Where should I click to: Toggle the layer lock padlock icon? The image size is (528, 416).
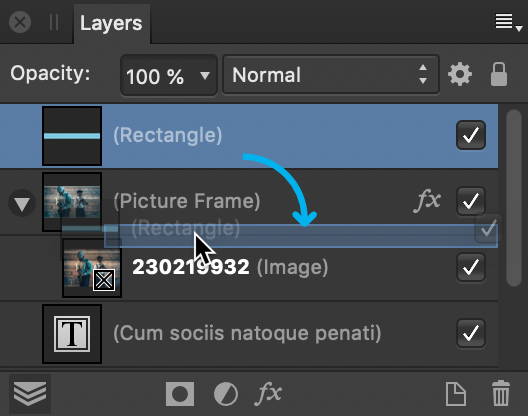coord(498,74)
